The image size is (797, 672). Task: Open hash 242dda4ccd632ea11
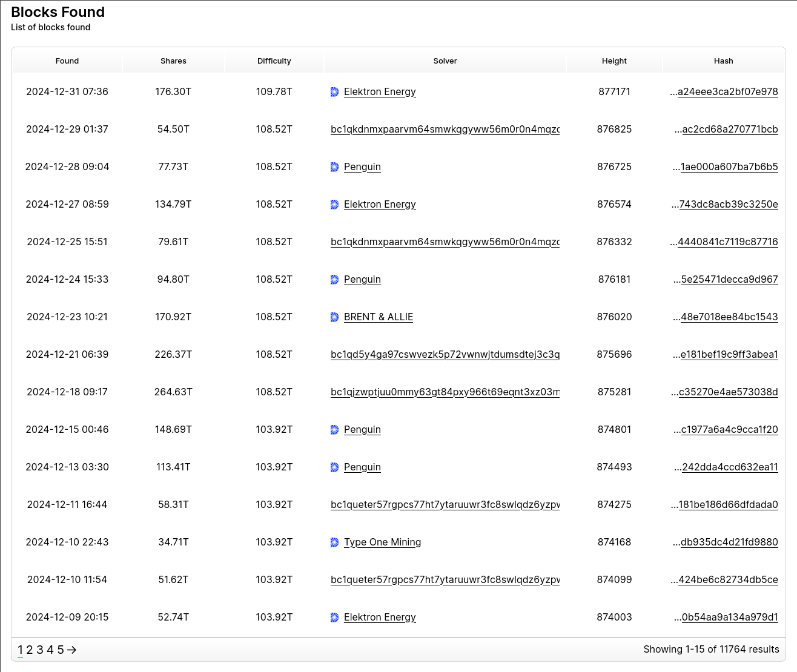click(730, 467)
